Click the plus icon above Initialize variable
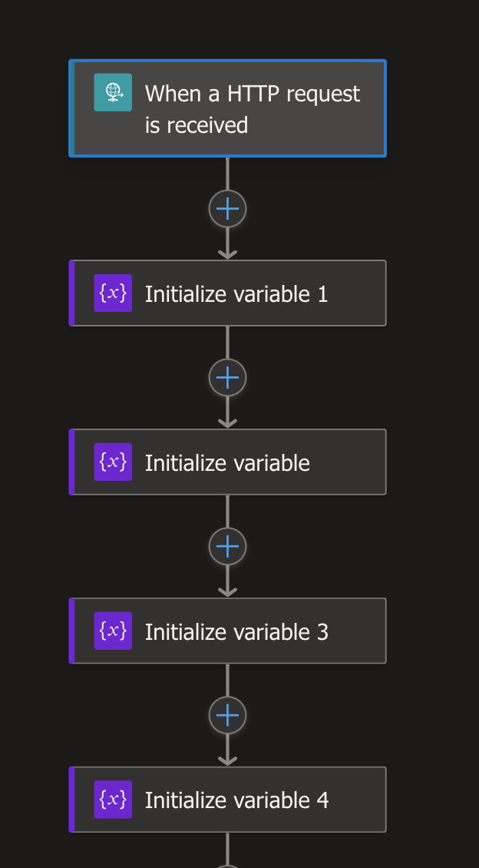479x868 pixels. (x=227, y=377)
